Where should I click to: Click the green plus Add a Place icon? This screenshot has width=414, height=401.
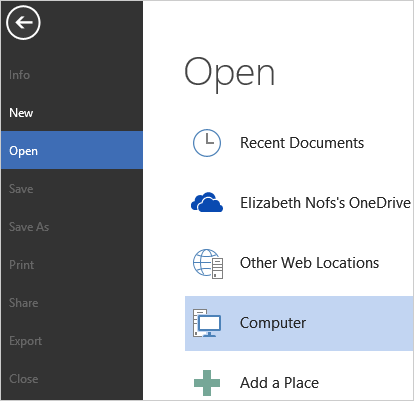pyautogui.click(x=207, y=383)
